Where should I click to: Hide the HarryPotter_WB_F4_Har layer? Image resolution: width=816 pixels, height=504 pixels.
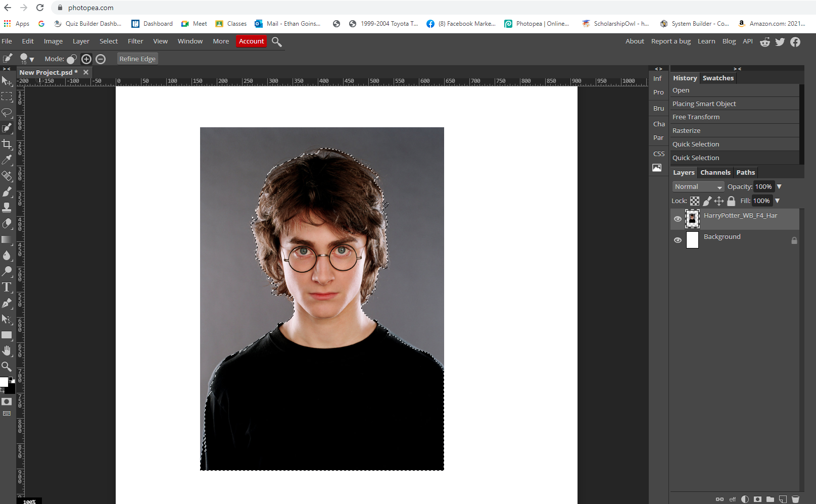point(678,219)
